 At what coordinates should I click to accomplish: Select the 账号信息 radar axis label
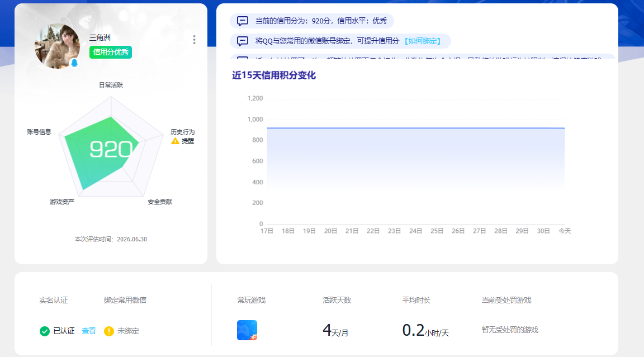click(39, 132)
